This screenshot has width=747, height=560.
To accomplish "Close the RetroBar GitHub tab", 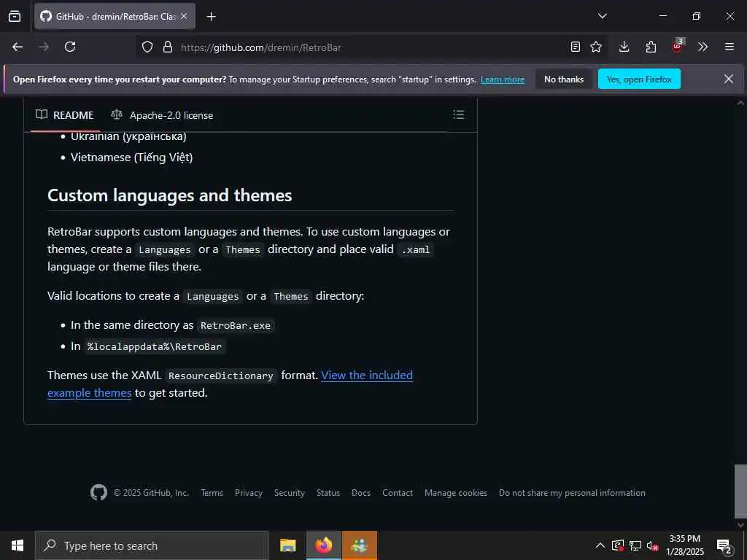I will [x=184, y=16].
